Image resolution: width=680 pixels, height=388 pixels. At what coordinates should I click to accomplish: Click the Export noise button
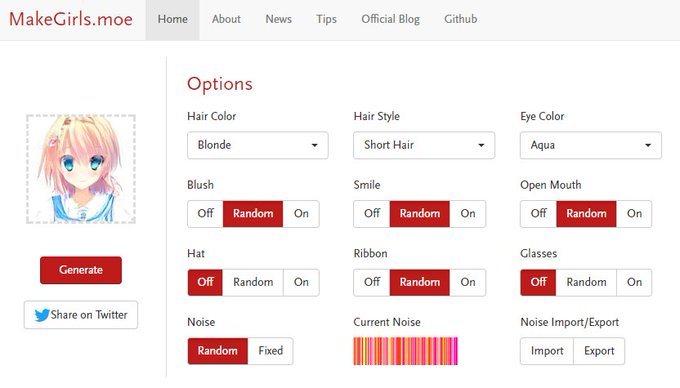click(599, 351)
